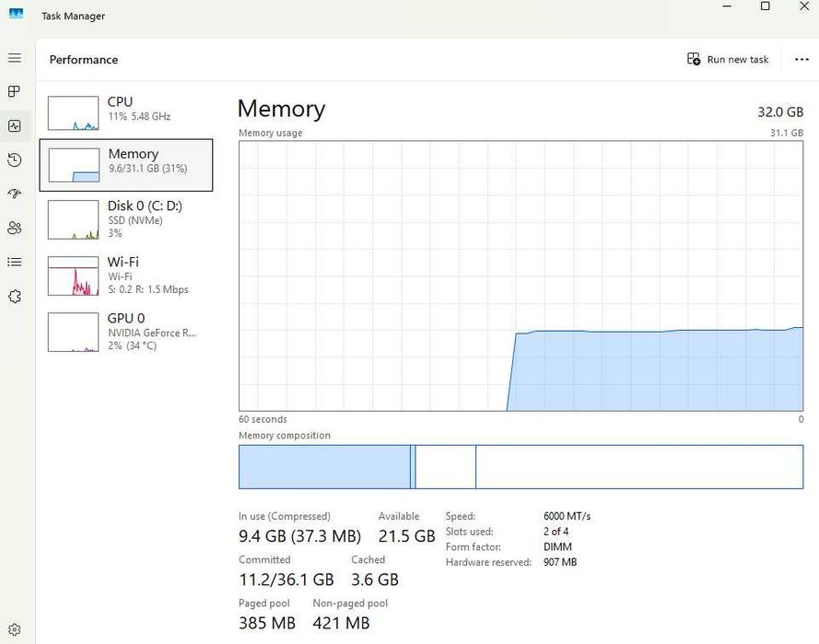
Task: Click the Run new task icon
Action: 694,59
